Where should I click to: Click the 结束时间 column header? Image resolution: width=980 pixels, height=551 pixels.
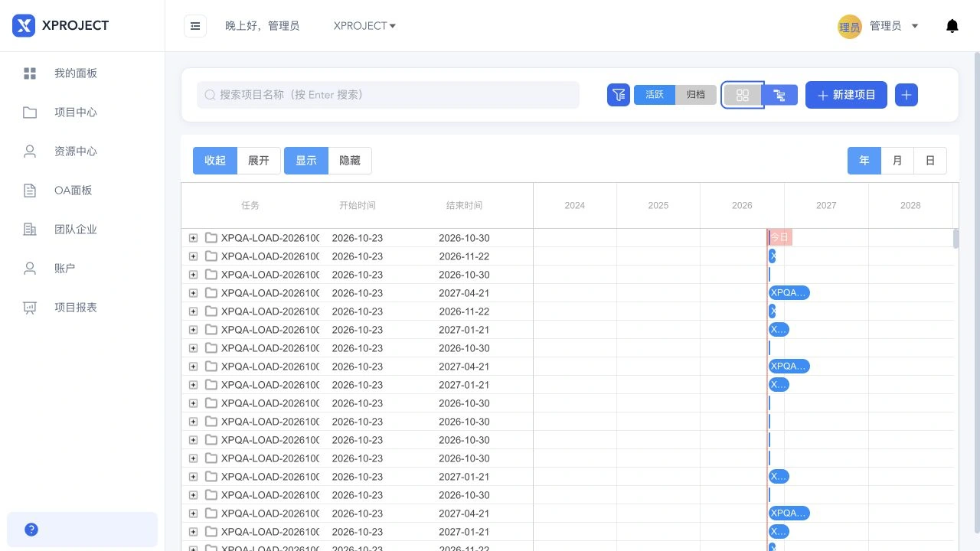(465, 205)
